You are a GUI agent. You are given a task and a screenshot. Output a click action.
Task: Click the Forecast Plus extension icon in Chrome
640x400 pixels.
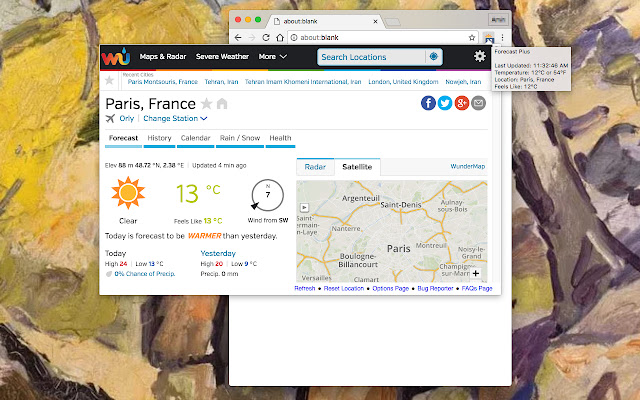(x=489, y=38)
